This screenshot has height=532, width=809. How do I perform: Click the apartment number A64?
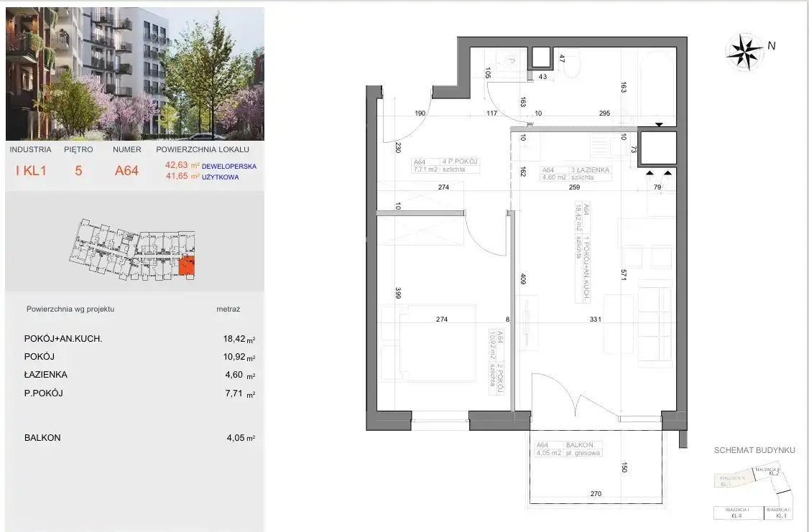(127, 171)
